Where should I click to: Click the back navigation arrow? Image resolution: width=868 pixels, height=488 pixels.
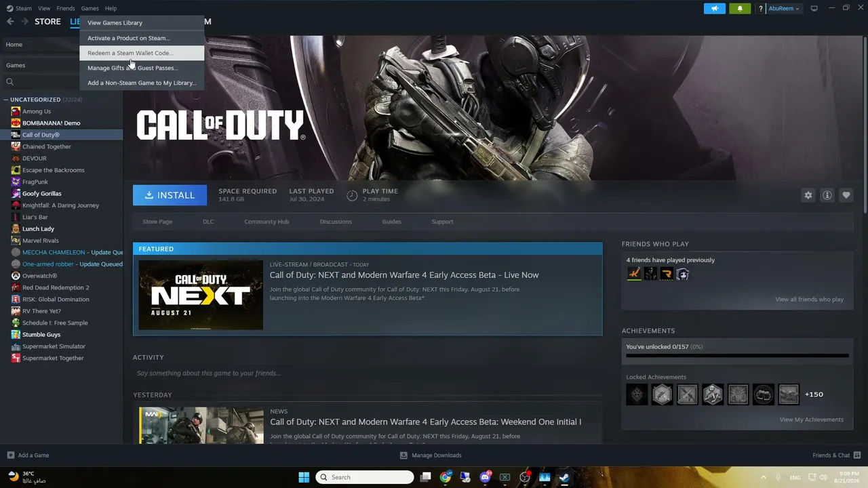tap(10, 22)
